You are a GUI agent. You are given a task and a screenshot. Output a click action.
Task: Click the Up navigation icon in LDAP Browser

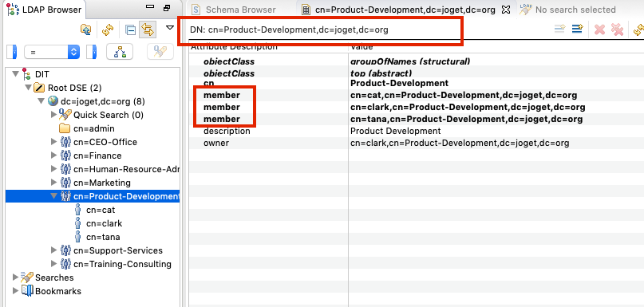click(85, 30)
